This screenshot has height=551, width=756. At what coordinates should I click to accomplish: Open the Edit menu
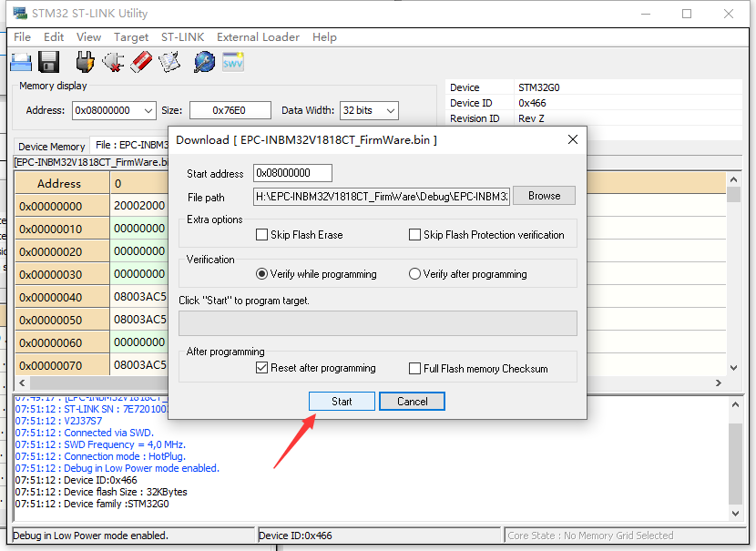click(54, 37)
